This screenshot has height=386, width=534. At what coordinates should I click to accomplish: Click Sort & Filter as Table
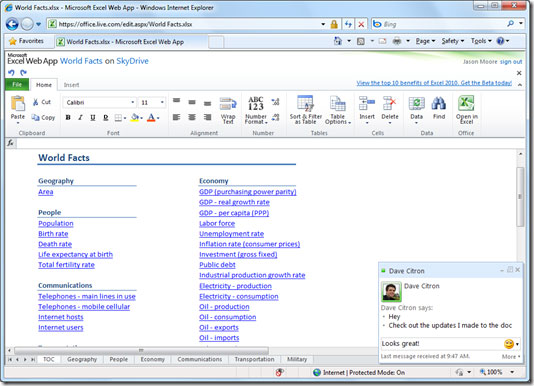[305, 110]
